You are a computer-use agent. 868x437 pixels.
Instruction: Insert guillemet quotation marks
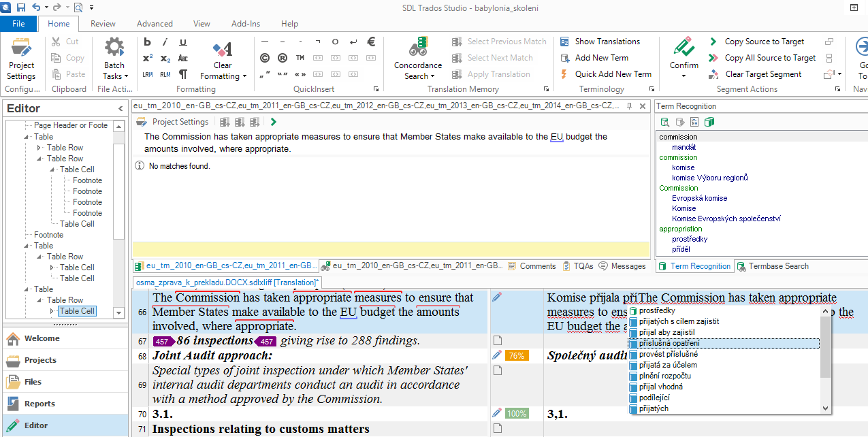coord(300,74)
